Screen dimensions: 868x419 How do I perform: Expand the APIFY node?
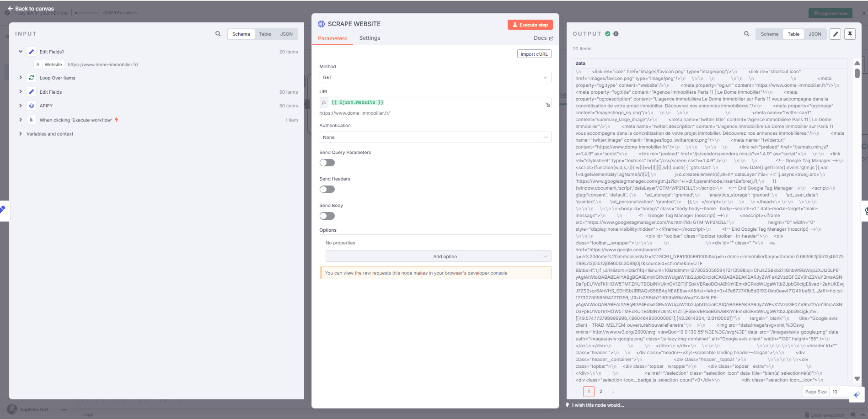pyautogui.click(x=21, y=106)
